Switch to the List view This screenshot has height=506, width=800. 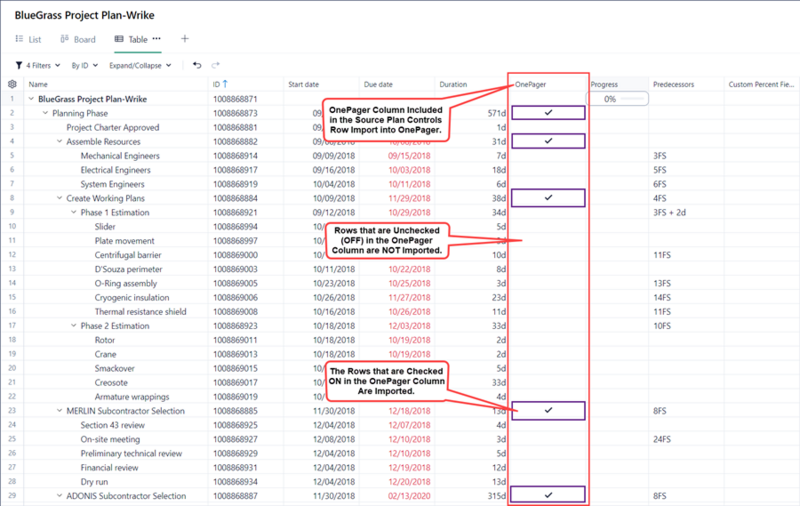(28, 39)
